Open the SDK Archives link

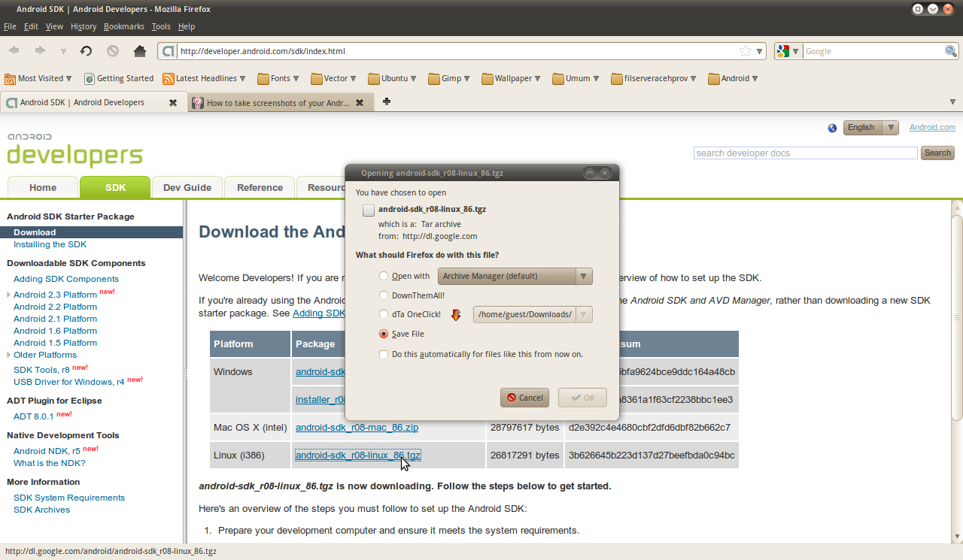coord(41,510)
